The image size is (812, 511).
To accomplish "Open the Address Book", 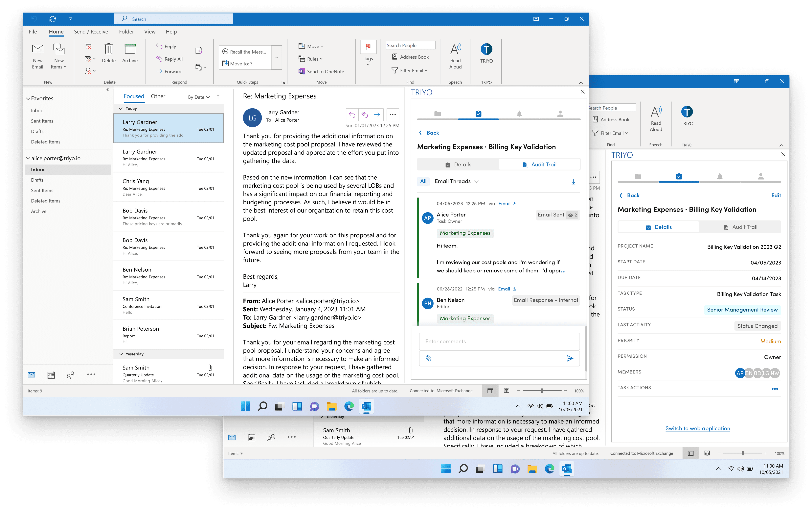I will click(x=410, y=57).
